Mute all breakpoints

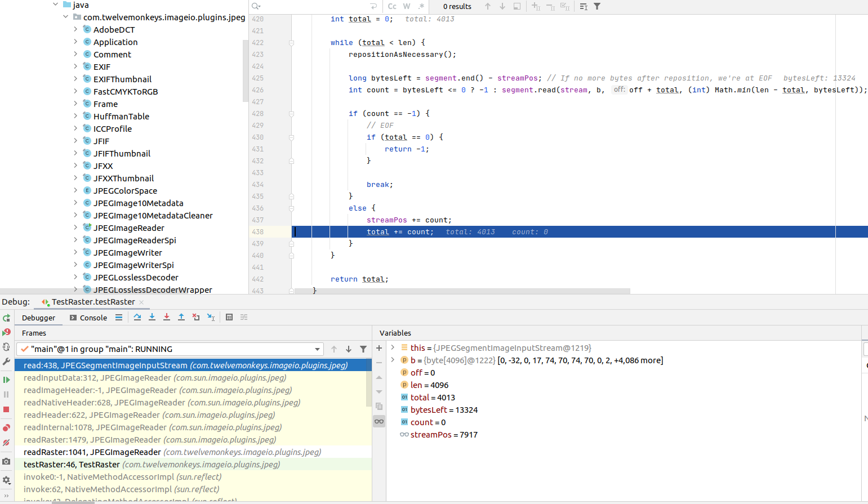click(7, 443)
